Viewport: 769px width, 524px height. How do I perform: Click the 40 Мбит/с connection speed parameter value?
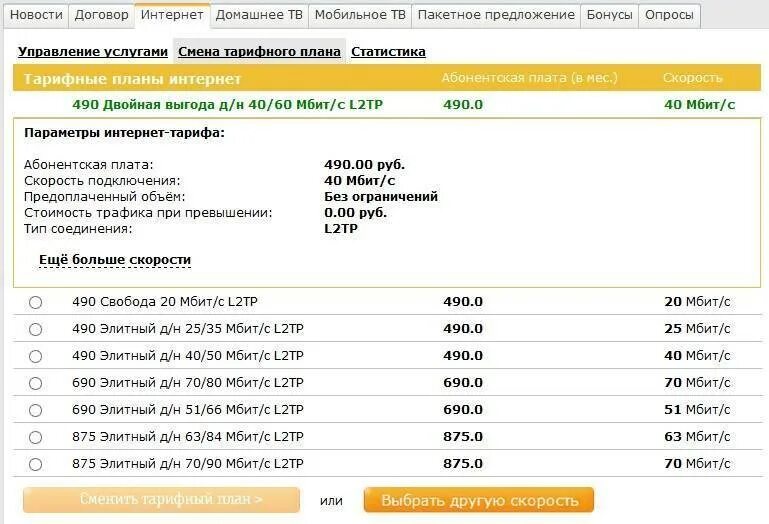tap(359, 181)
